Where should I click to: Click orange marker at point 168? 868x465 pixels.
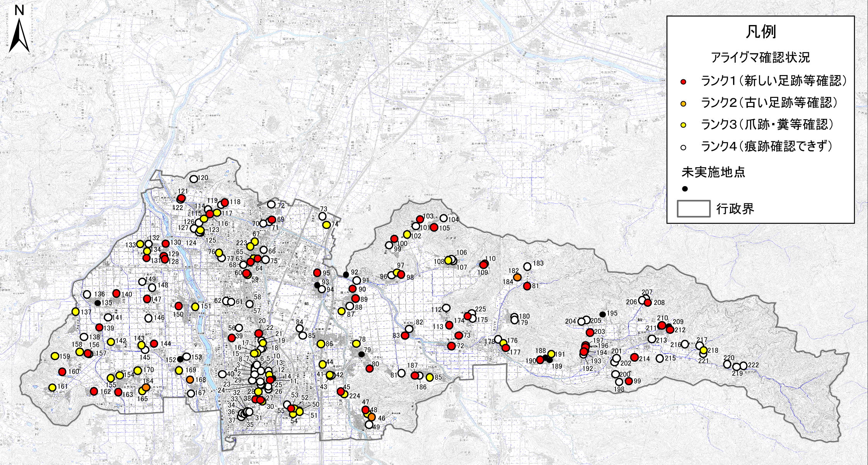[190, 380]
